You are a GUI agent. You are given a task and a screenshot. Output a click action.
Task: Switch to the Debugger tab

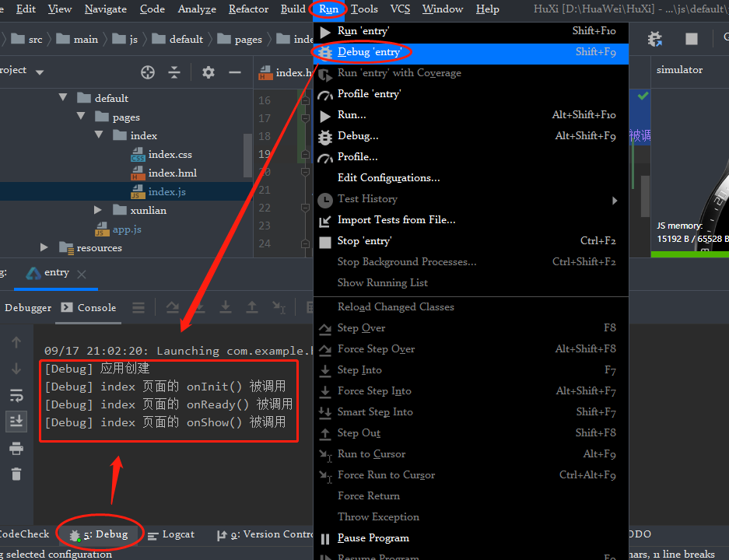point(28,308)
